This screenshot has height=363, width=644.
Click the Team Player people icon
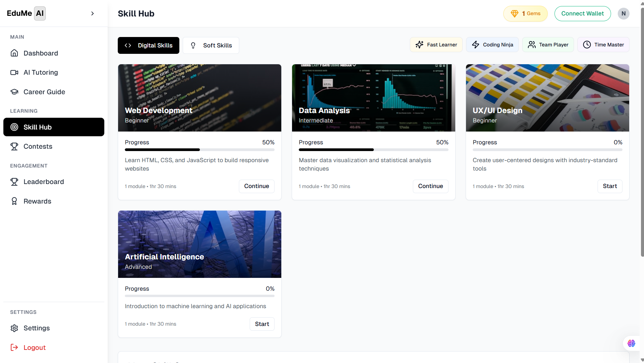[x=532, y=45]
